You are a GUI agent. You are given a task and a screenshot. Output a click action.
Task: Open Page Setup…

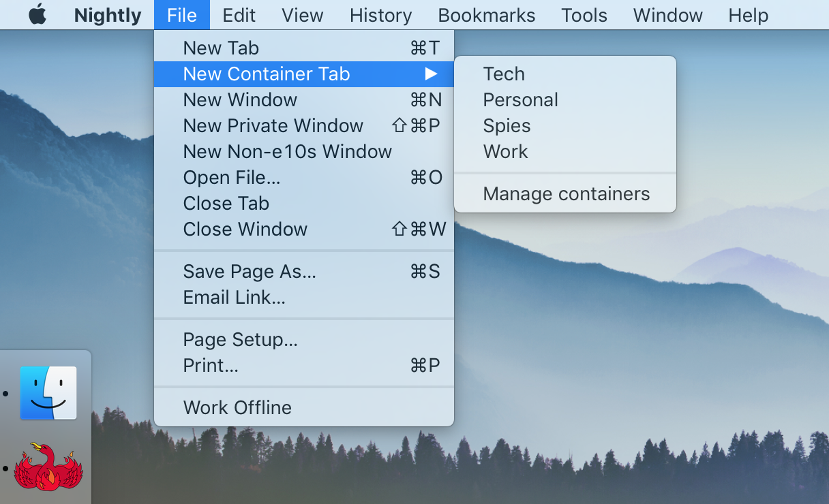[x=304, y=339]
